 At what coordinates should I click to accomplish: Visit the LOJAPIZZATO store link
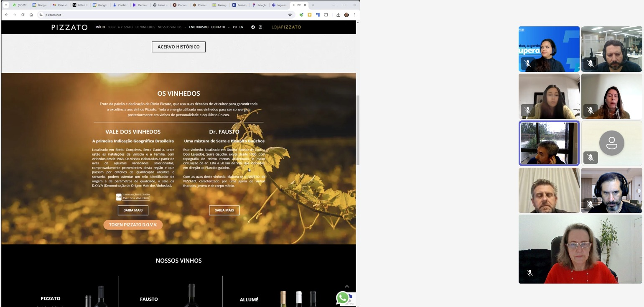coord(286,27)
